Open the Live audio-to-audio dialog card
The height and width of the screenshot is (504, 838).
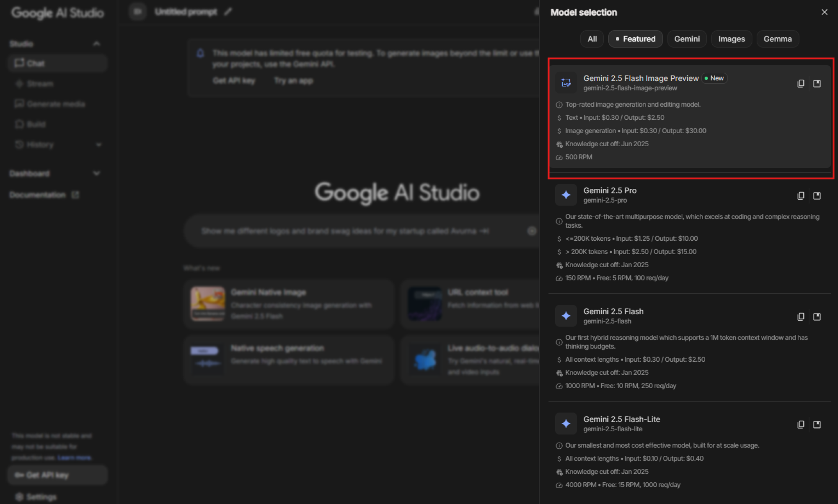470,360
